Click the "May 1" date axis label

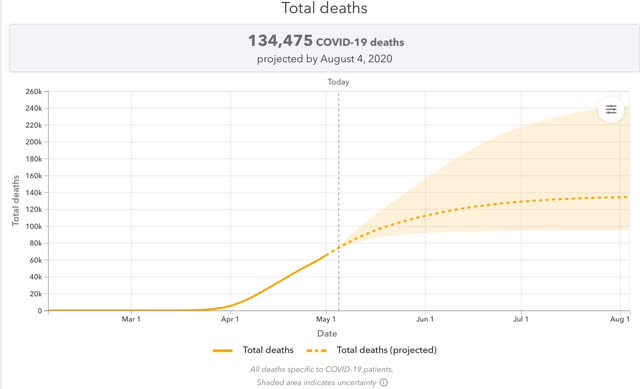(x=326, y=319)
